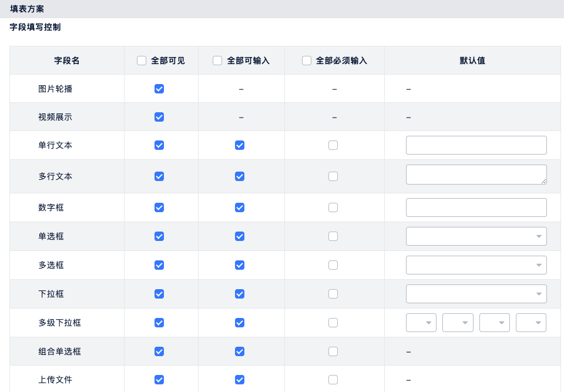
Task: Mark 上传文件 as required input
Action: 333,380
